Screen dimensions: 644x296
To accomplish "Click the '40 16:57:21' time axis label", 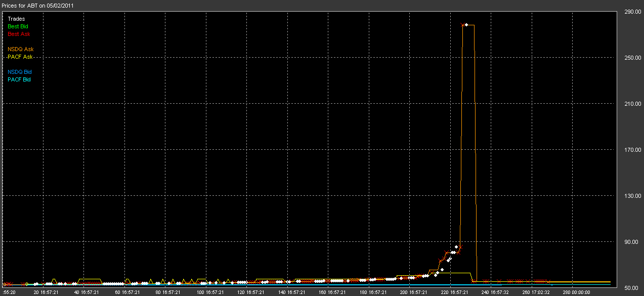I will (87, 292).
